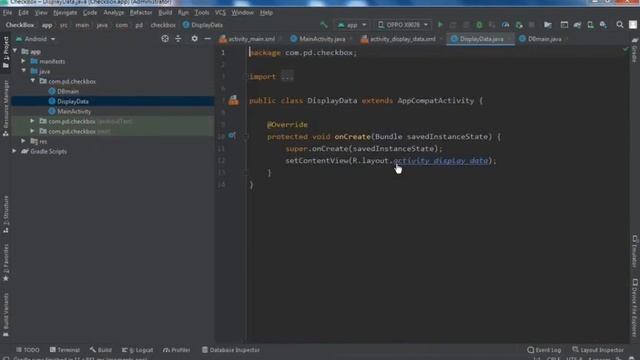Open the Profiler icon in toolbar
640x360 pixels.
505,25
